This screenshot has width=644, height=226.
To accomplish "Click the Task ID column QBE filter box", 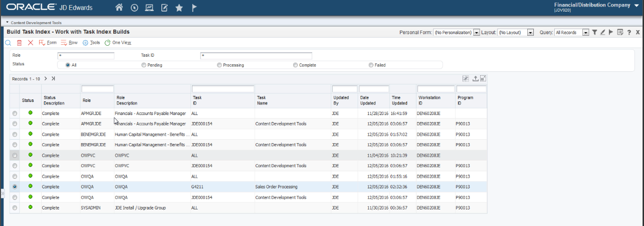I will (x=223, y=89).
